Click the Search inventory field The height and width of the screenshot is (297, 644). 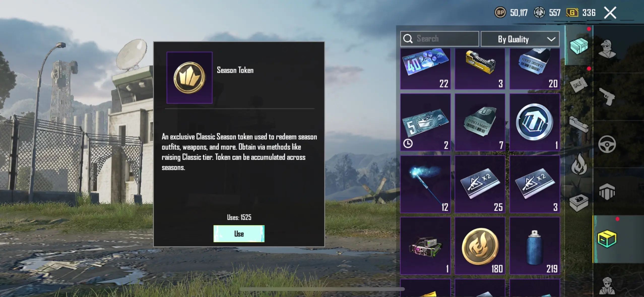click(x=439, y=39)
